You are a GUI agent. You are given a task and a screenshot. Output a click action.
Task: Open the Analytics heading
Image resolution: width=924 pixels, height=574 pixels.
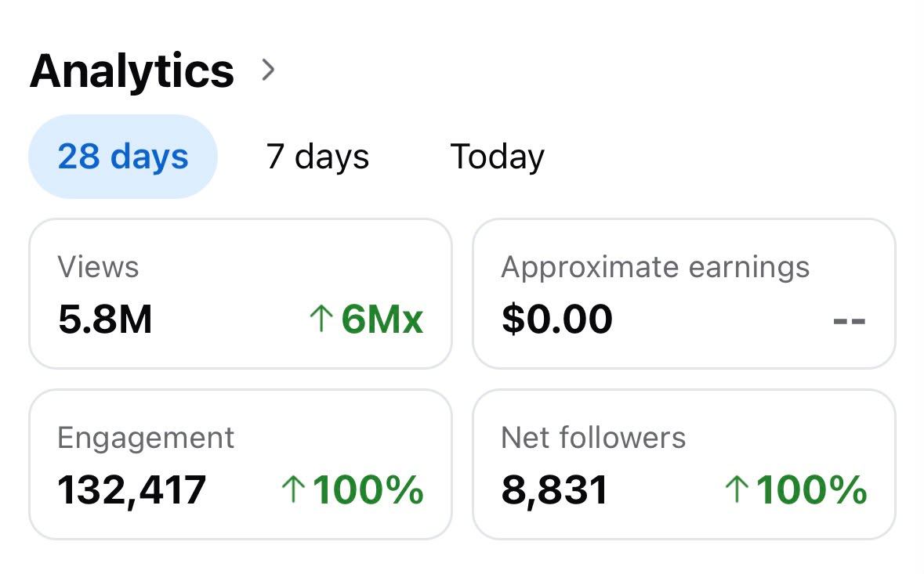(132, 70)
